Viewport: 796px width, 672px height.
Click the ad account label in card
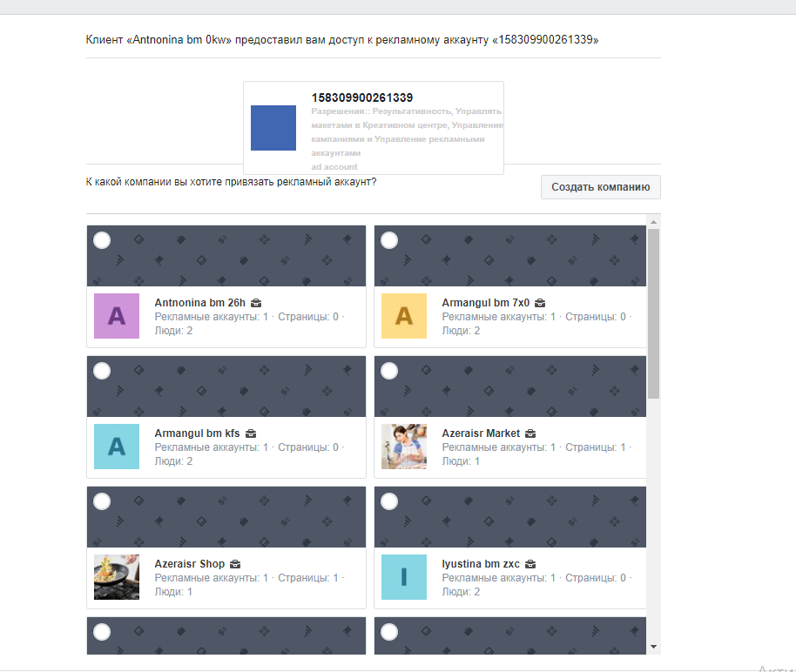point(334,166)
